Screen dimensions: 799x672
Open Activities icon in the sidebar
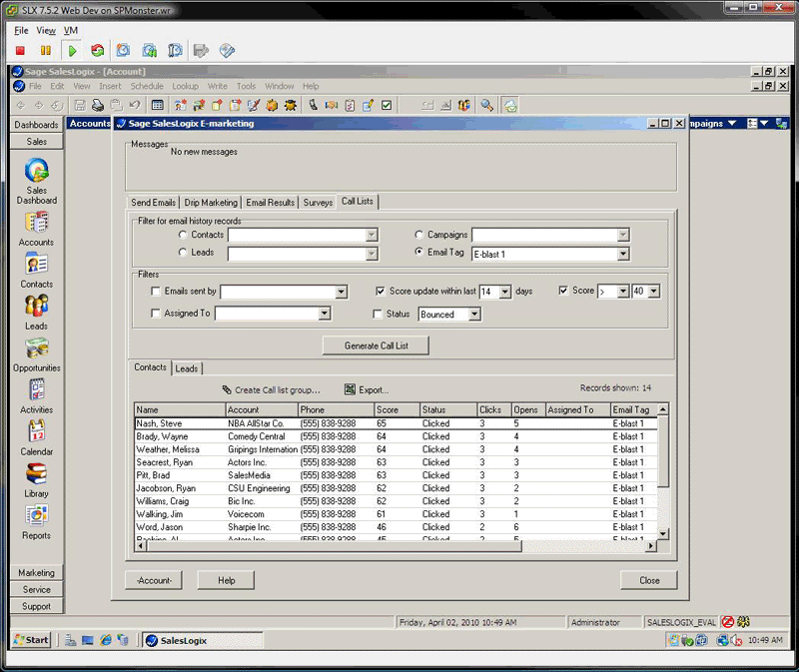pos(37,390)
